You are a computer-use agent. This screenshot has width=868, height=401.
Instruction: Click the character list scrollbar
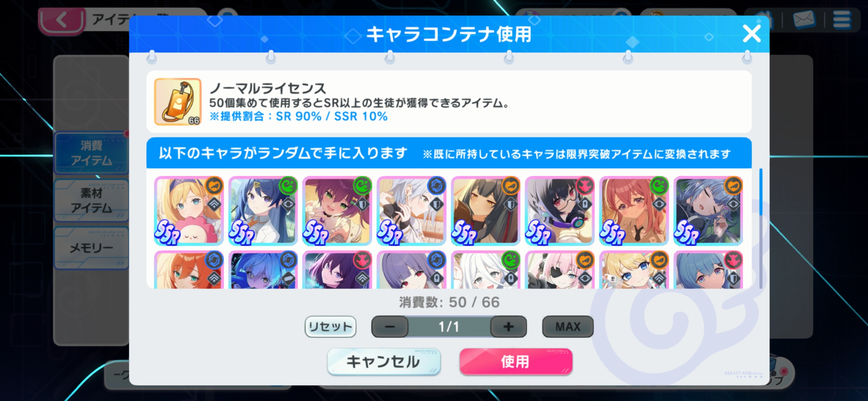tap(760, 228)
